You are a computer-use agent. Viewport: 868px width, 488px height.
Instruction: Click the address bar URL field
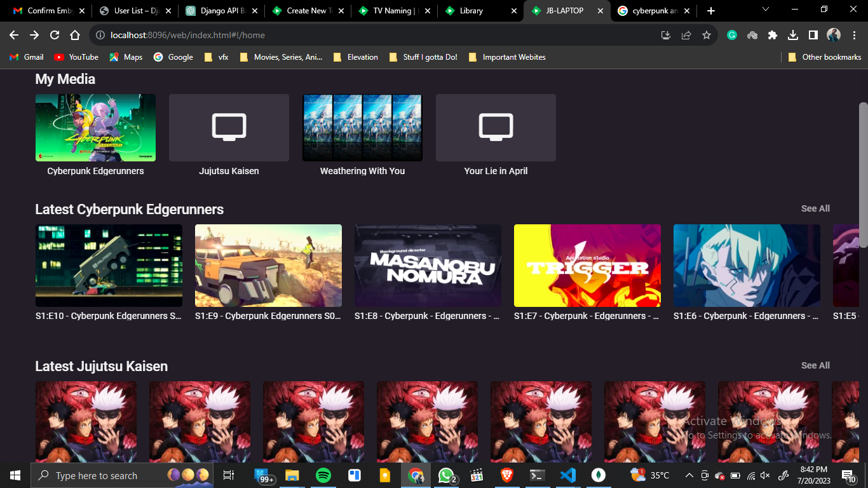click(381, 36)
